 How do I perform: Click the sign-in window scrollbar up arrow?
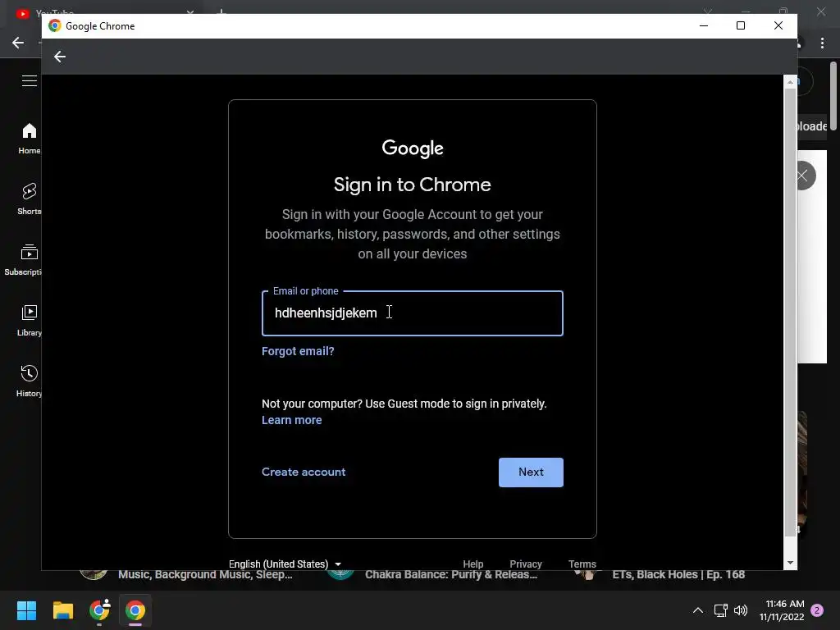click(790, 82)
